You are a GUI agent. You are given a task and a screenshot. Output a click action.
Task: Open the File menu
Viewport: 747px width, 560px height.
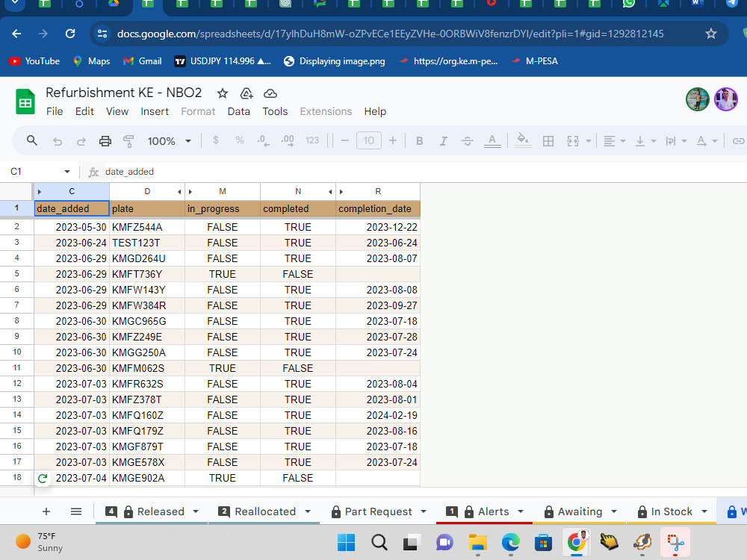pos(55,111)
